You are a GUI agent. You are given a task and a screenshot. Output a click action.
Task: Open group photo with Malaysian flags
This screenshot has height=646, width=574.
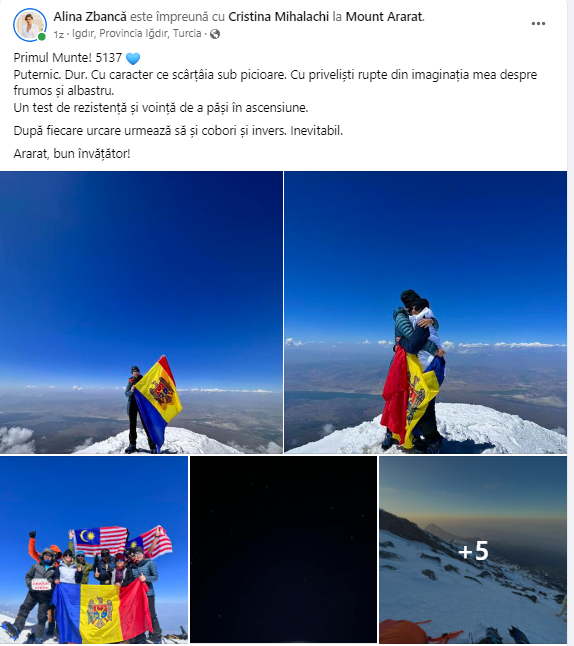pyautogui.click(x=94, y=550)
